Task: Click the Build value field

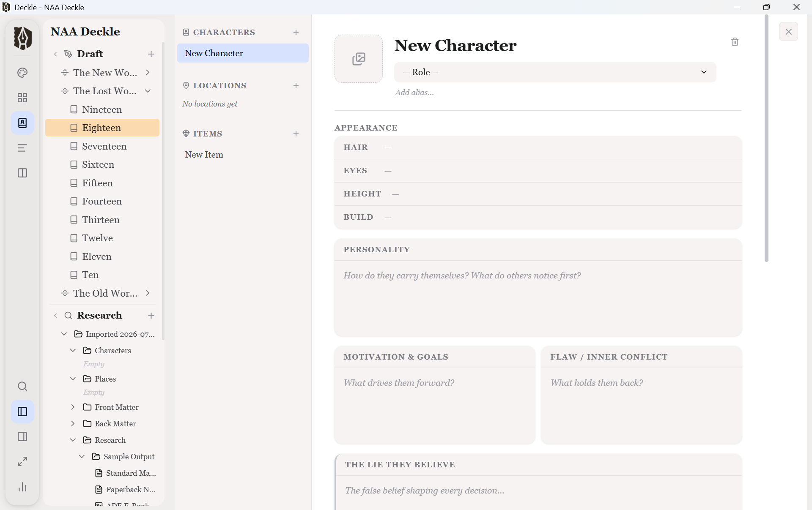Action: (x=388, y=217)
